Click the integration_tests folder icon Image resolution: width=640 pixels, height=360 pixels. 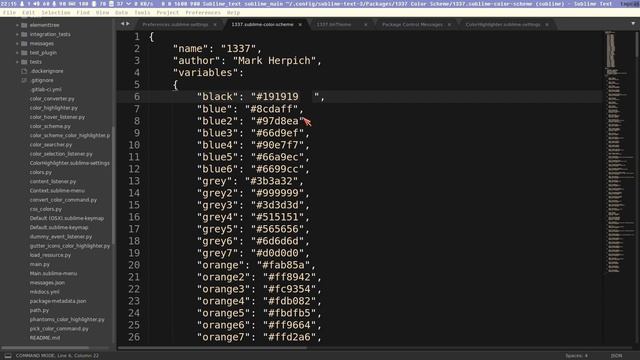point(24,34)
